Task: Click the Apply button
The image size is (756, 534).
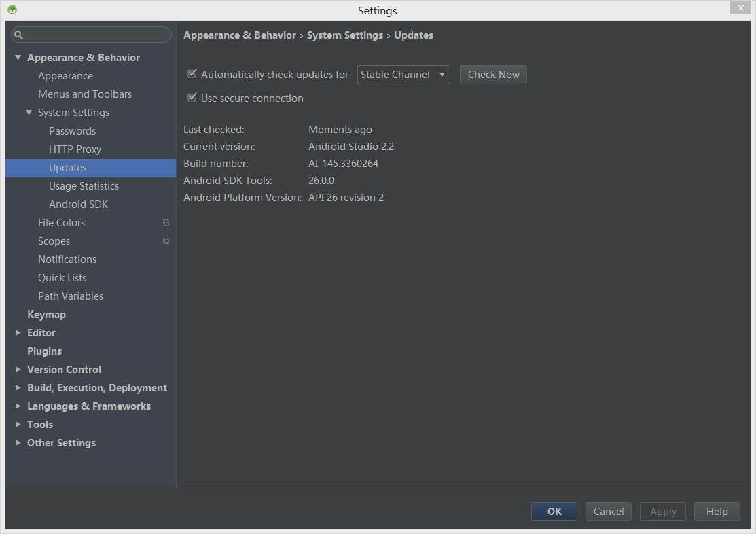Action: [663, 512]
